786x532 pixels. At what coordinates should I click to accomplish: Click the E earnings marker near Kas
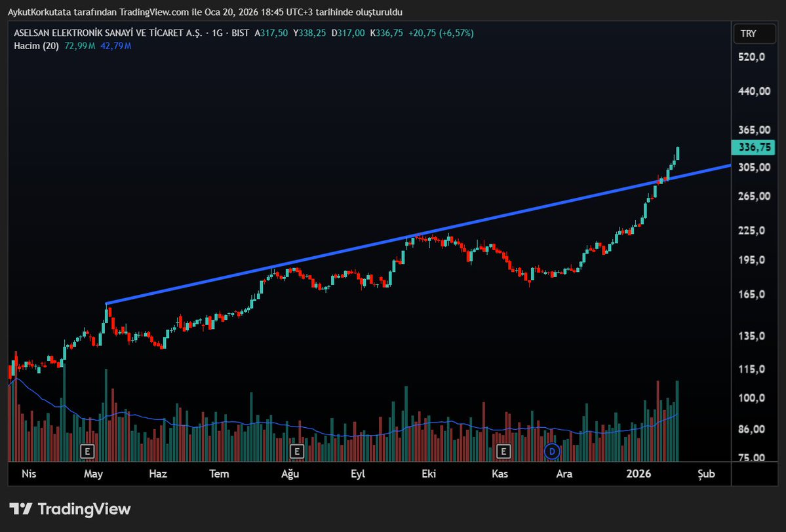click(503, 451)
